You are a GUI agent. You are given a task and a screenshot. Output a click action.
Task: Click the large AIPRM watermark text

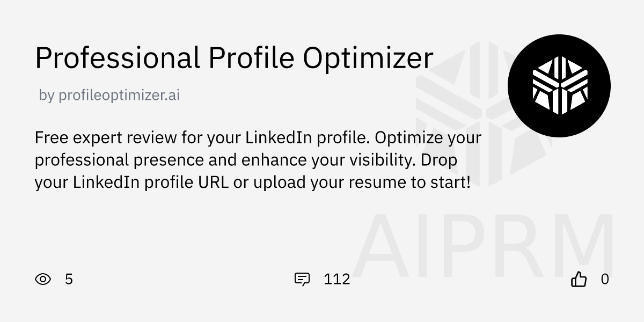pos(483,246)
